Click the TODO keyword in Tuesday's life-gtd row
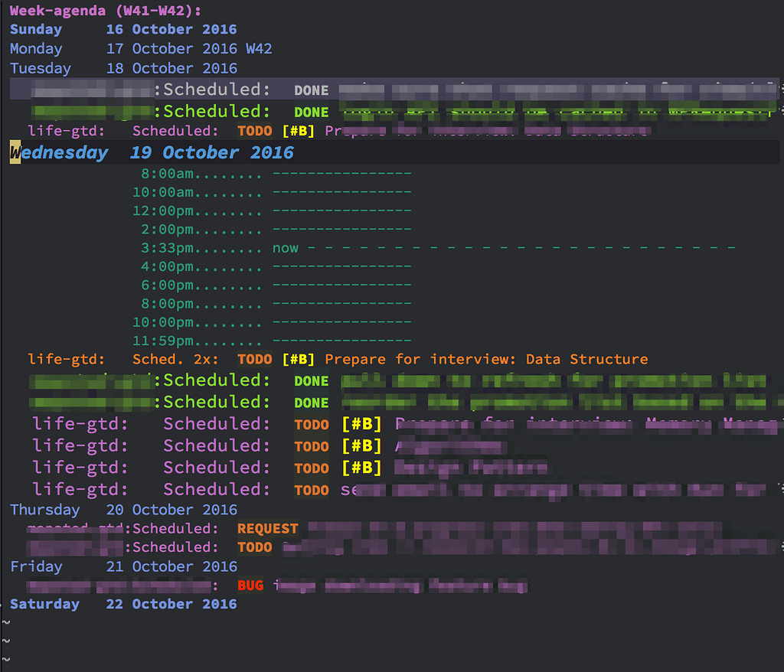 pyautogui.click(x=255, y=132)
